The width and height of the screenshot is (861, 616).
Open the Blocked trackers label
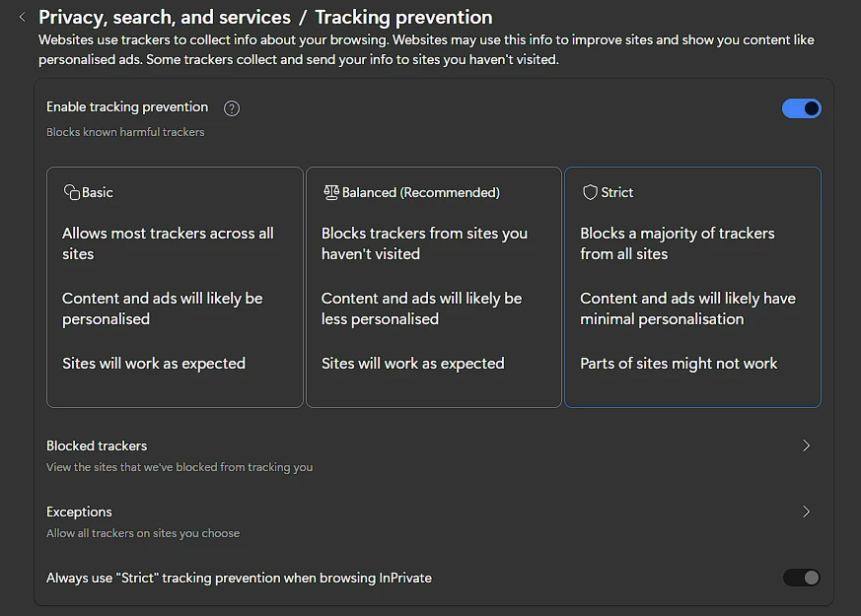click(97, 445)
